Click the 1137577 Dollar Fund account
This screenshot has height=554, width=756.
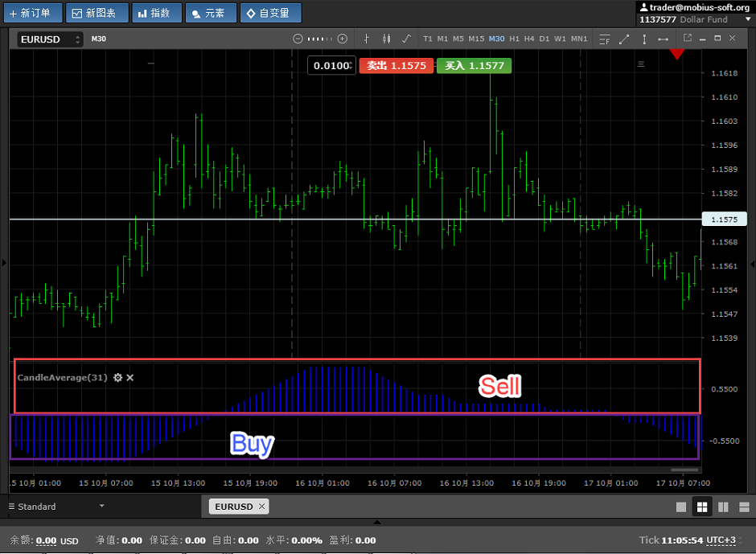coord(683,19)
